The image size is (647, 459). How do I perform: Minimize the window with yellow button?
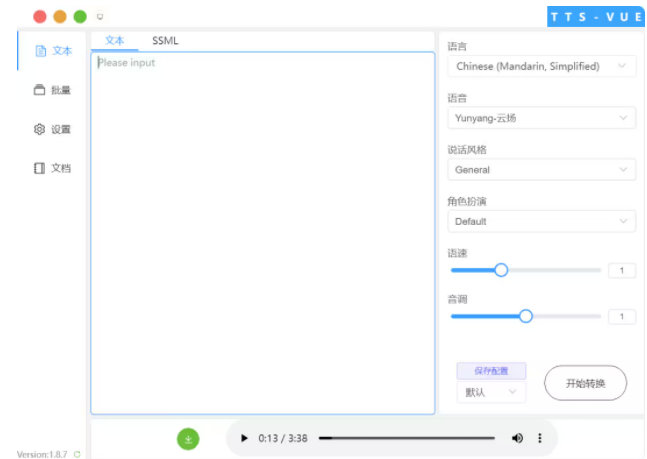point(60,17)
